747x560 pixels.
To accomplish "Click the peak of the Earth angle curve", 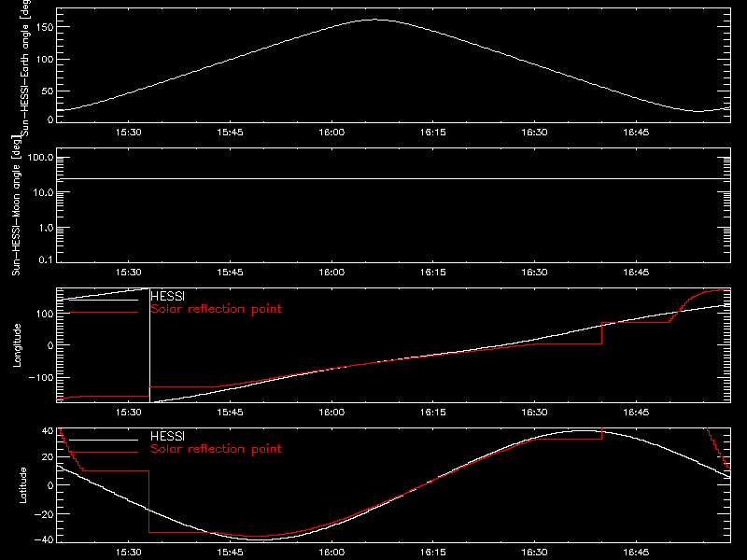I will 375,20.
